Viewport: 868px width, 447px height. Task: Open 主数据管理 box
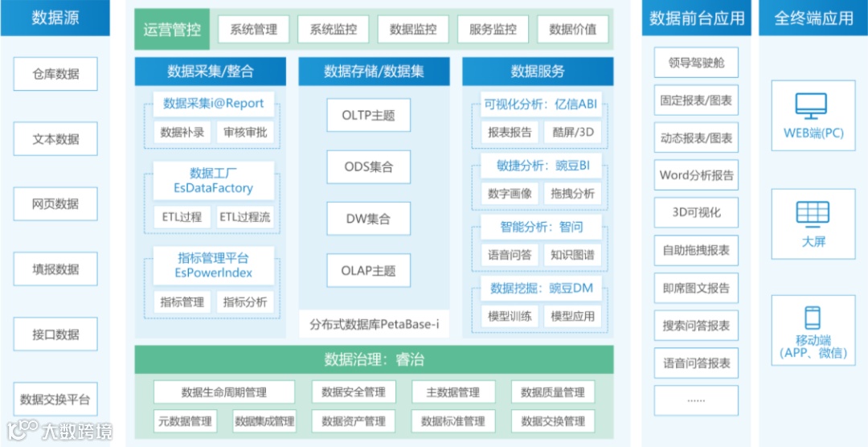coord(452,392)
